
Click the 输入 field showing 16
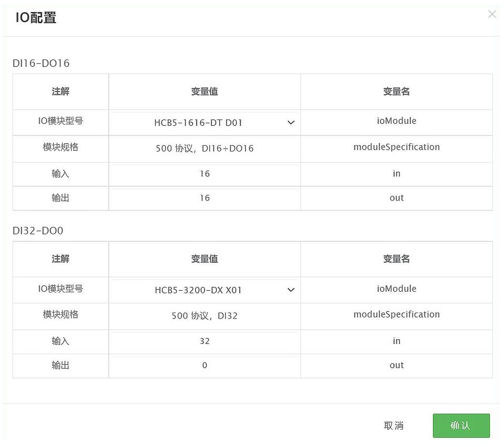204,174
